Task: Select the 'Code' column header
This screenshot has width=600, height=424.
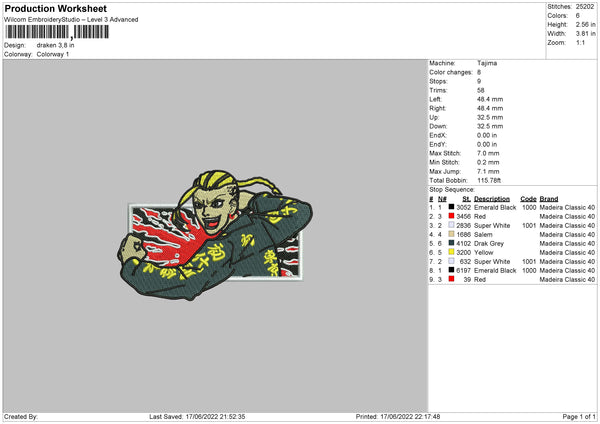Action: [528, 199]
